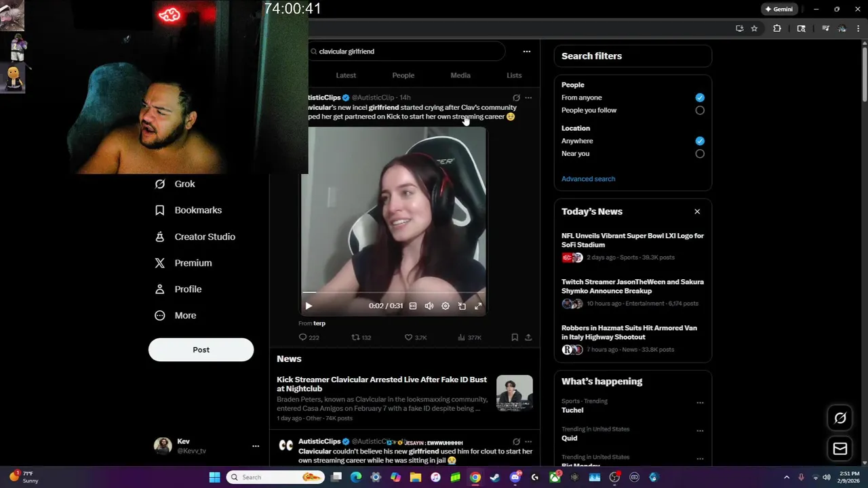Open account menu next to Kev
Screen dimensions: 868x488
click(x=256, y=446)
